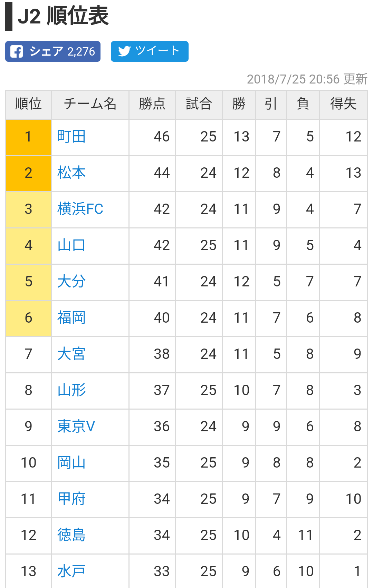Screen dimensions: 373x588
Task: Open the 水戸 team link
Action: point(71,571)
